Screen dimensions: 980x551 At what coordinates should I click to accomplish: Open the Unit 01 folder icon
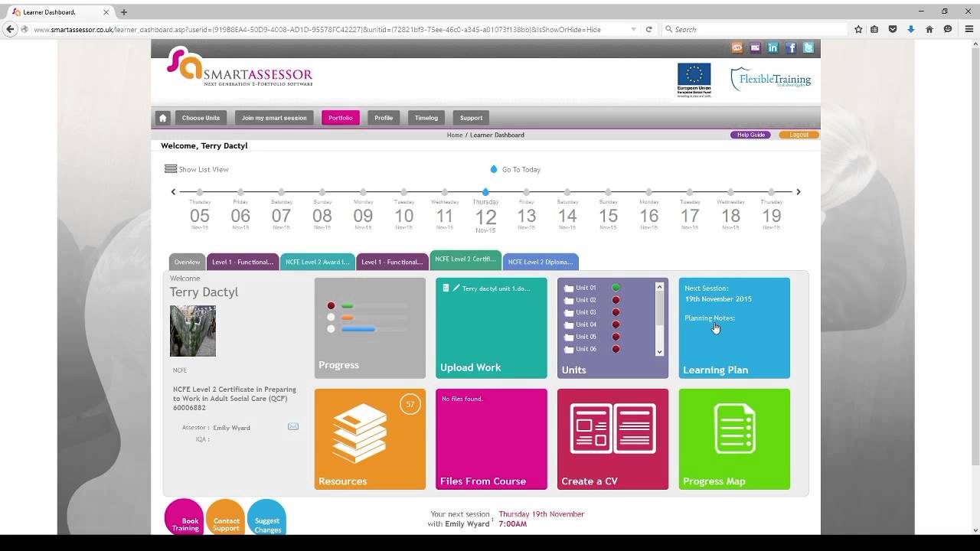[569, 289]
